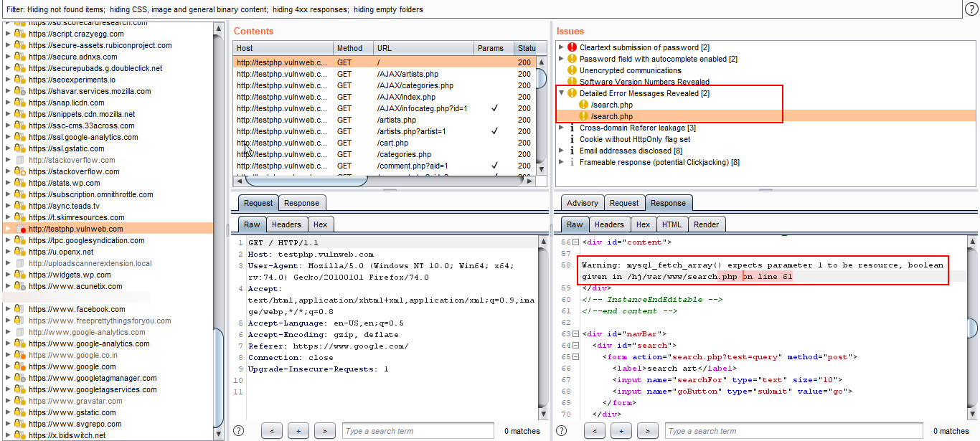The width and height of the screenshot is (980, 441).
Task: Select the lock icon for https://www.facebook.com
Action: (20, 309)
